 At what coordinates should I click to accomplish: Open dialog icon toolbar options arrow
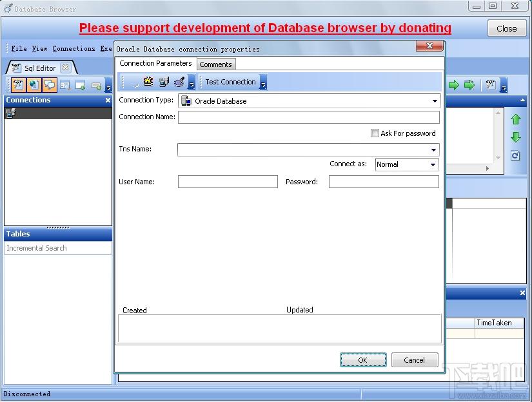pyautogui.click(x=192, y=82)
